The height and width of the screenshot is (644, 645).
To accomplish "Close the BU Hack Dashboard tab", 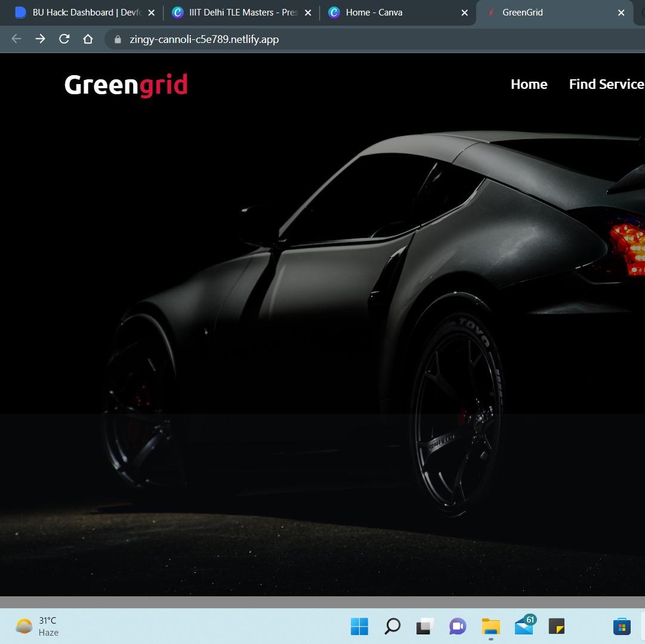I will (x=152, y=13).
